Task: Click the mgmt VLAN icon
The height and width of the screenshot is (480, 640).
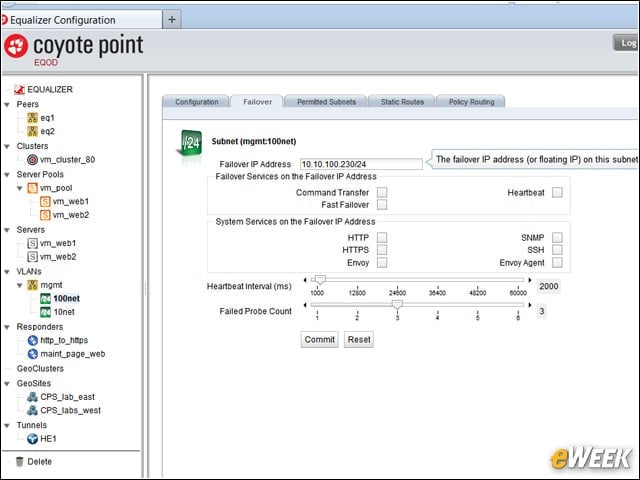Action: [x=32, y=285]
